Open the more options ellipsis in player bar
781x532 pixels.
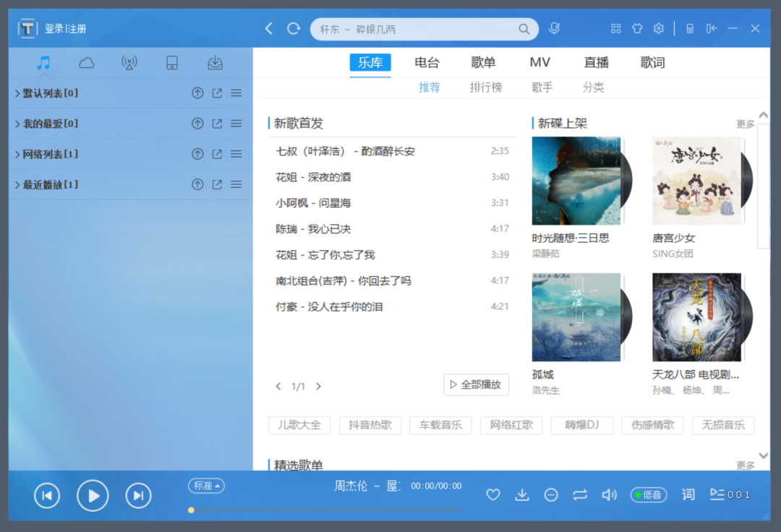click(551, 494)
